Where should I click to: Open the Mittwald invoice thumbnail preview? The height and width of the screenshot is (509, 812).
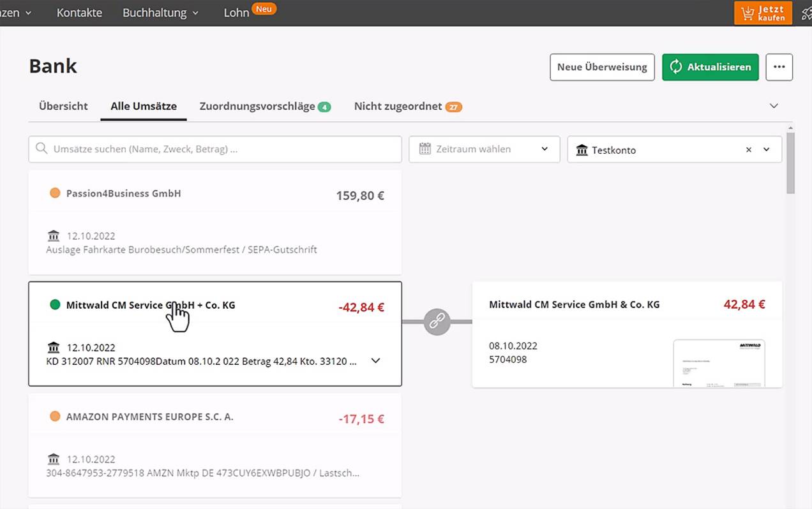(719, 363)
